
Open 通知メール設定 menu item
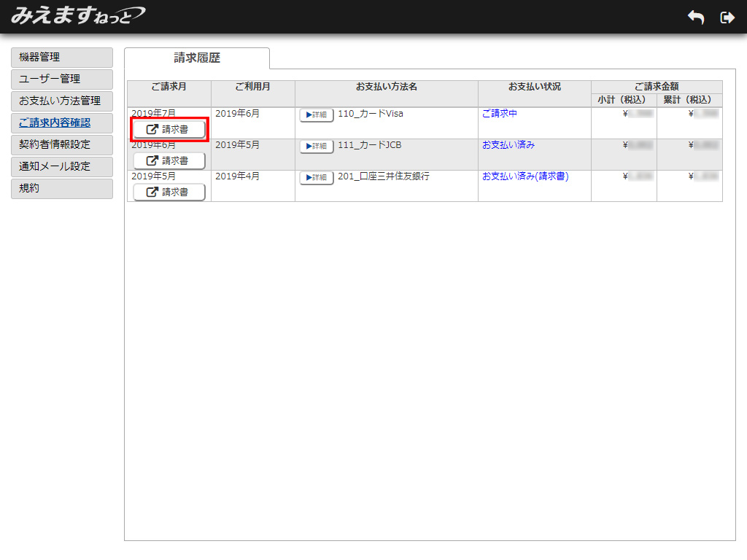[x=62, y=166]
